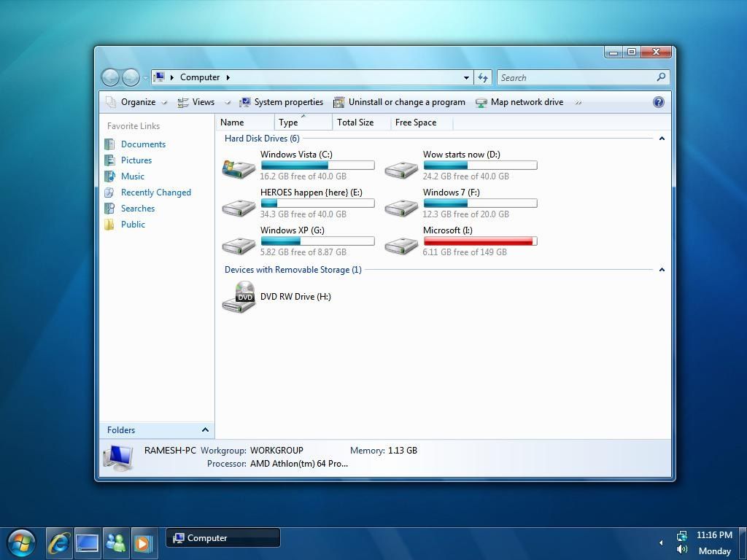Open Windows Media Player from the taskbar

(x=145, y=542)
